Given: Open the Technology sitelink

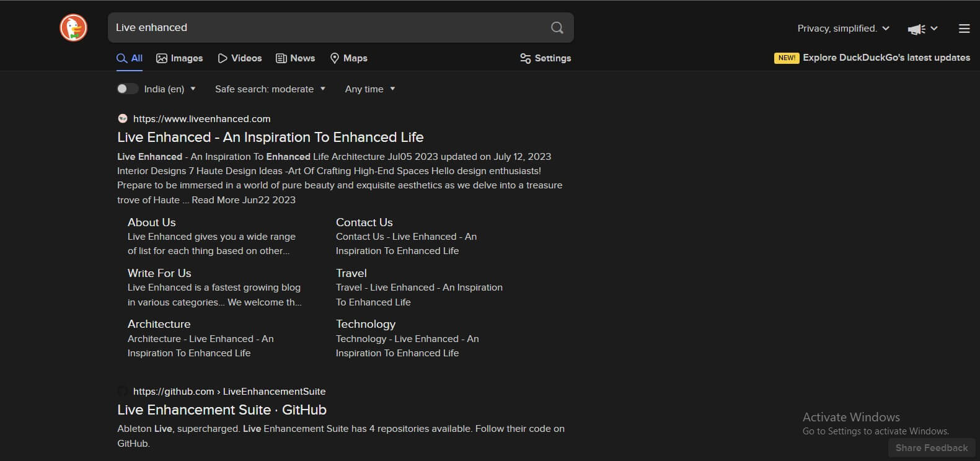Looking at the screenshot, I should pos(366,323).
